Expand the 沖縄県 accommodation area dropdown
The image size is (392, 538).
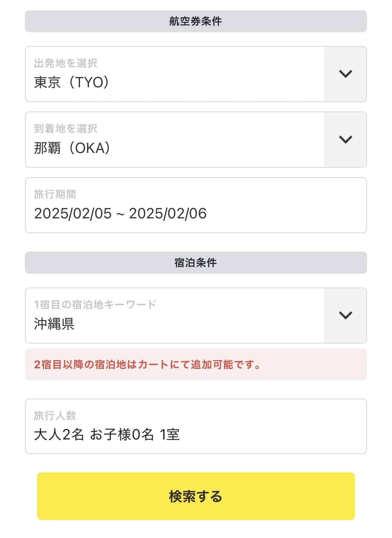[x=54, y=324]
